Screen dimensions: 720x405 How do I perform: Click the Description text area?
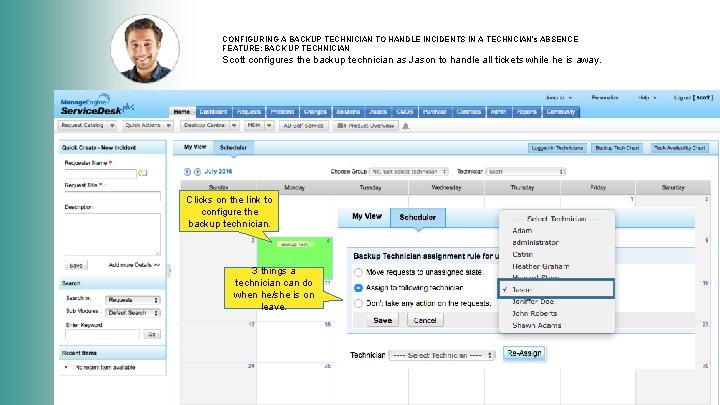pyautogui.click(x=112, y=234)
